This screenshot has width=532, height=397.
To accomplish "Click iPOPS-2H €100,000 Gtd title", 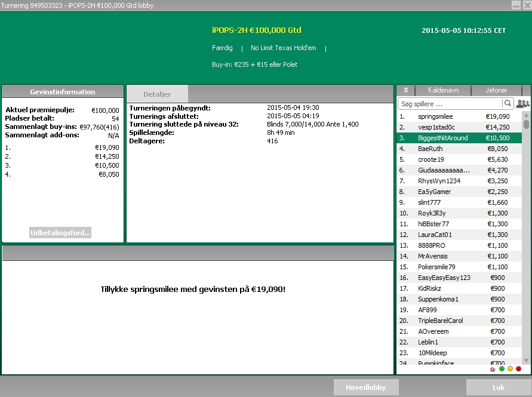I will click(257, 30).
